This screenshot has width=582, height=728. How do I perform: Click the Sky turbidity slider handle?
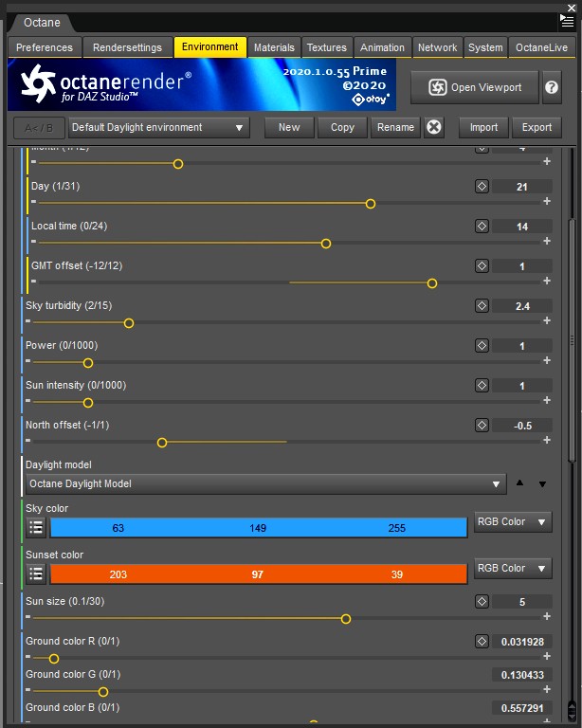[x=129, y=323]
